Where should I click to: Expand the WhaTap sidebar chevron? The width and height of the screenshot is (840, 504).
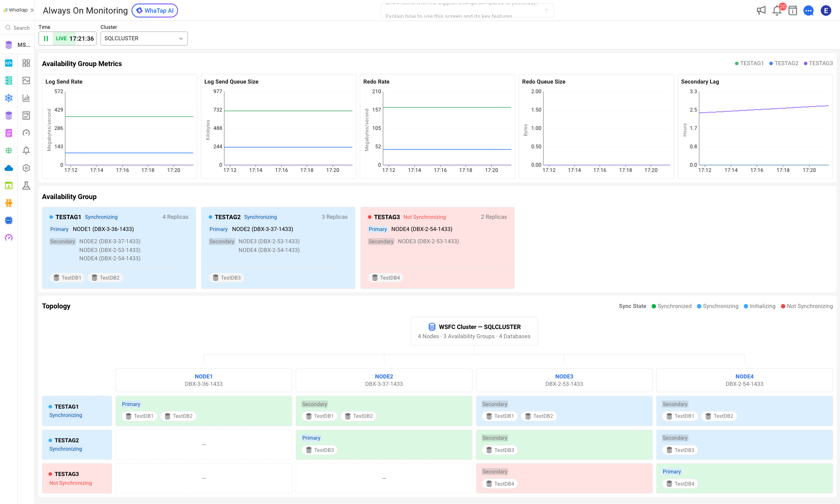(32, 10)
